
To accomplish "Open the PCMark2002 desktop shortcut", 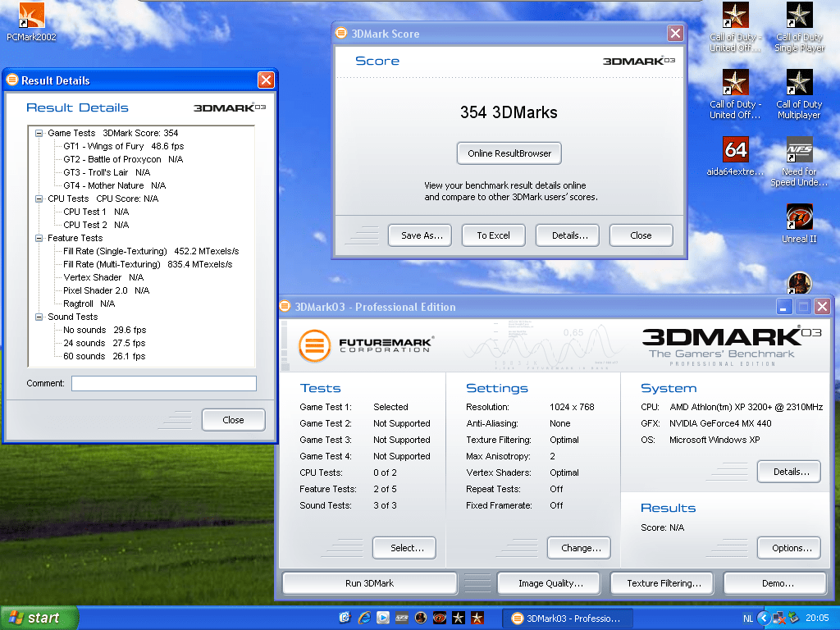I will point(32,21).
